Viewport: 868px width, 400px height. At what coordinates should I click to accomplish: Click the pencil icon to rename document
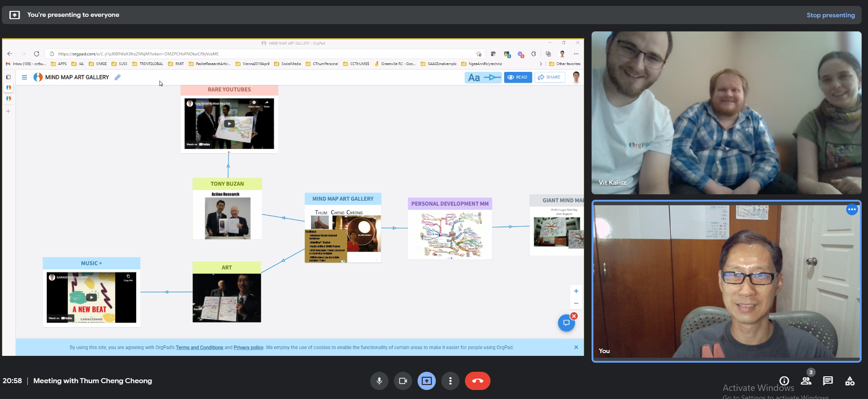(x=117, y=77)
